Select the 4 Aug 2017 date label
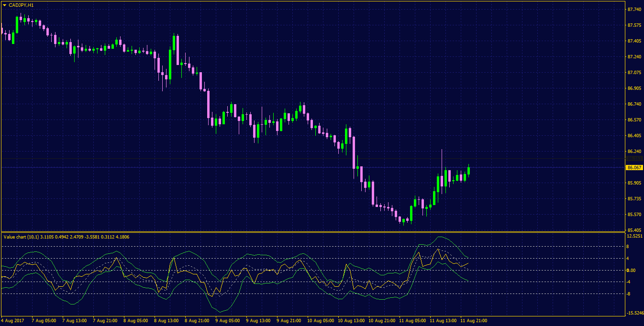 click(12, 320)
